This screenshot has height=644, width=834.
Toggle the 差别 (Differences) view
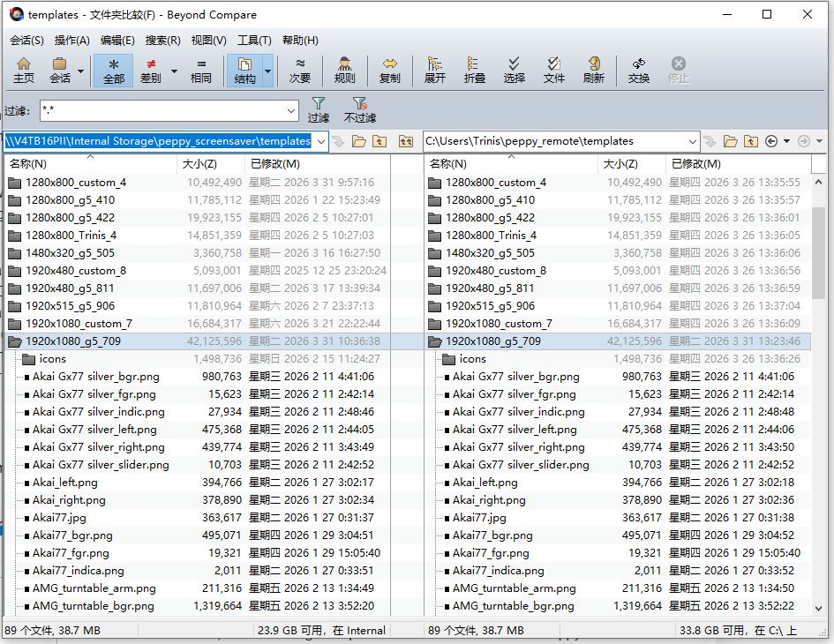click(151, 70)
